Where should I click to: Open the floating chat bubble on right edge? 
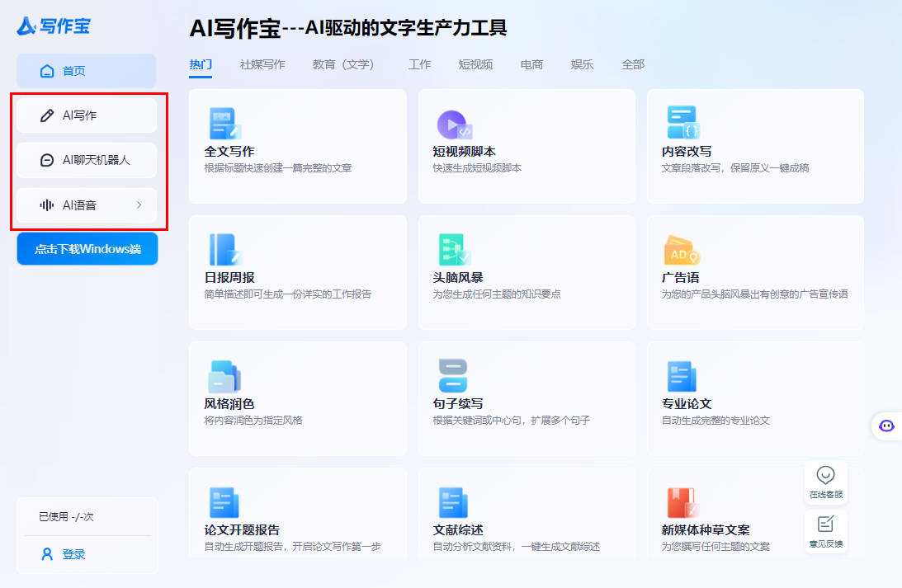pyautogui.click(x=886, y=426)
